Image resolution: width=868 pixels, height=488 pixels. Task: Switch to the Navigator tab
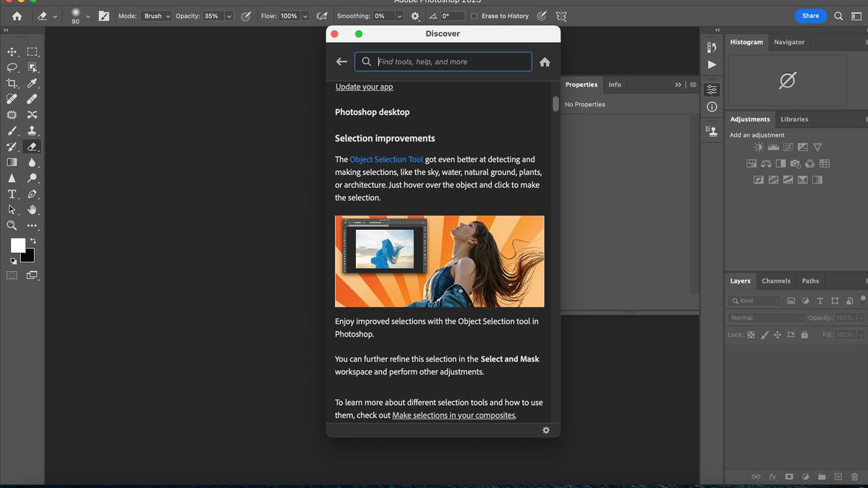789,42
